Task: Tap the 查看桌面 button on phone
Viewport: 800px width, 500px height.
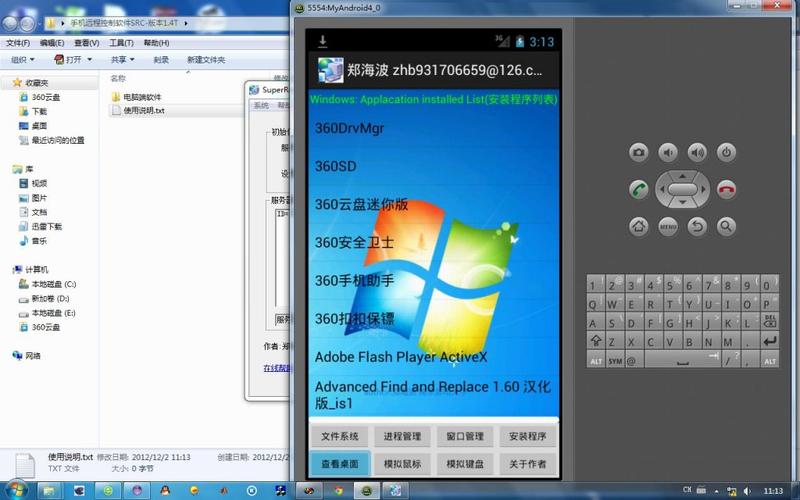Action: click(x=340, y=464)
